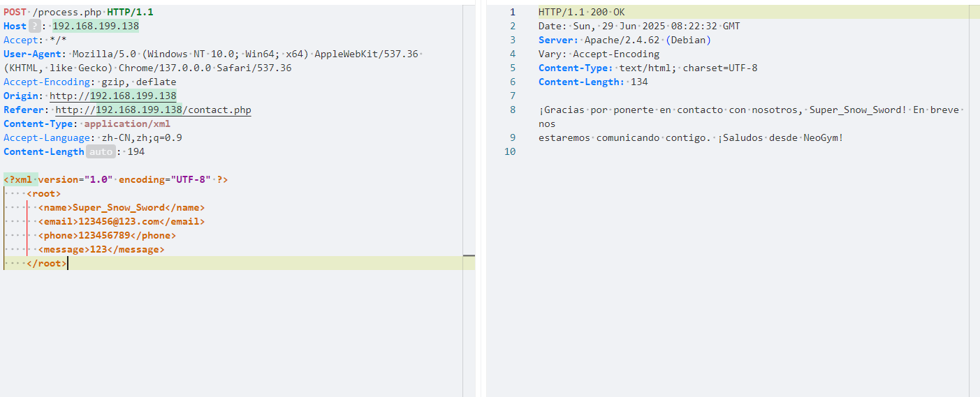980x397 pixels.
Task: Click the opening <root> tag
Action: coord(44,194)
